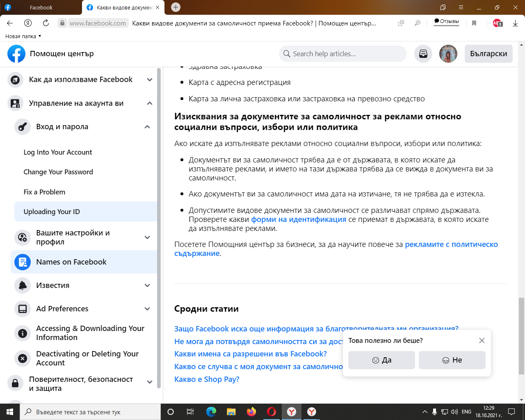Expand Вашите настройки и профил section
This screenshot has height=420, width=525.
pyautogui.click(x=147, y=237)
